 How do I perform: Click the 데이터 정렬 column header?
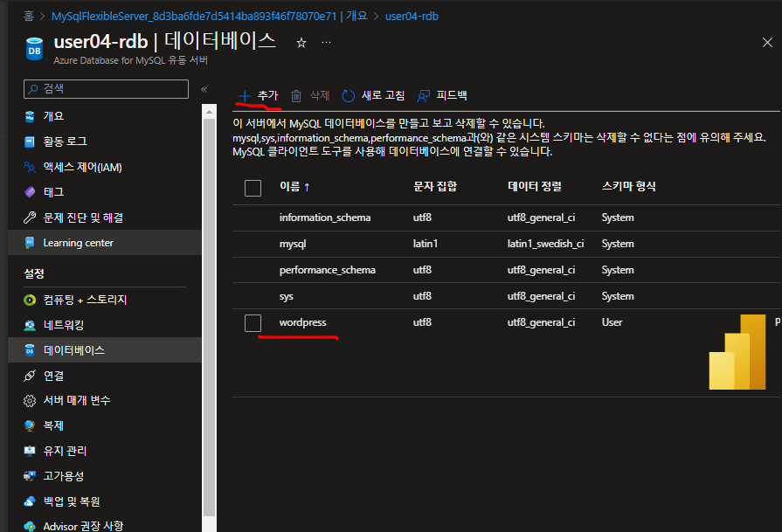click(534, 186)
